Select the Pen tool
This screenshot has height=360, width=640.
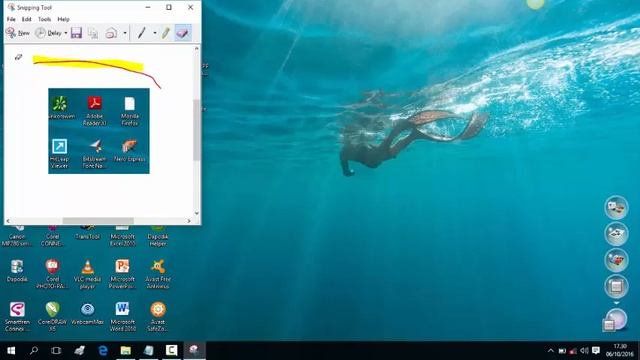pos(141,33)
